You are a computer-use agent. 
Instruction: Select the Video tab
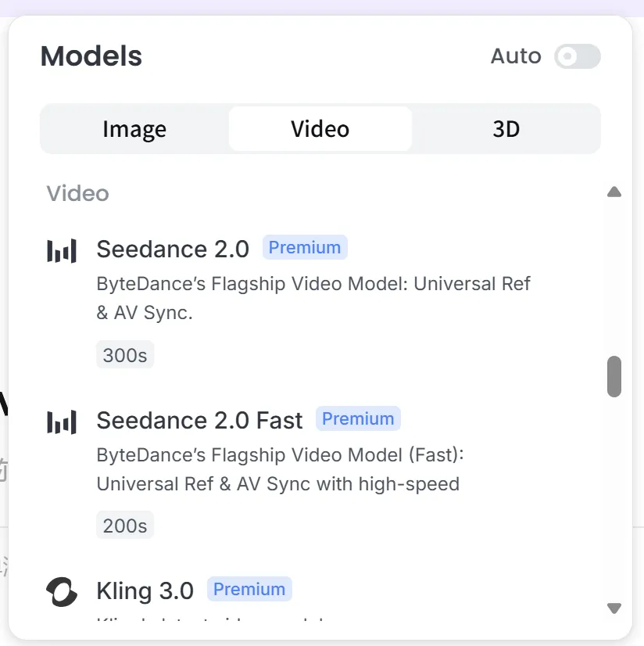(320, 129)
